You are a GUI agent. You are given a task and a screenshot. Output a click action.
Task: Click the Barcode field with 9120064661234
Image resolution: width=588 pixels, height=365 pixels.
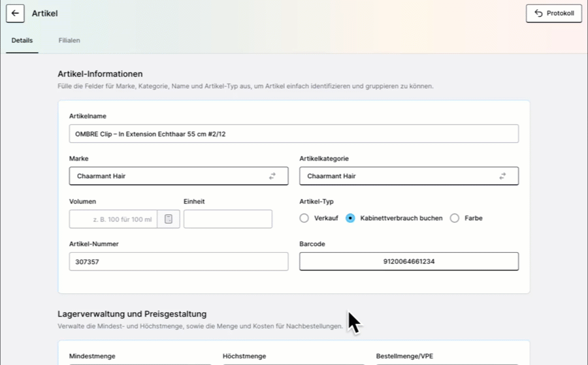[408, 262]
